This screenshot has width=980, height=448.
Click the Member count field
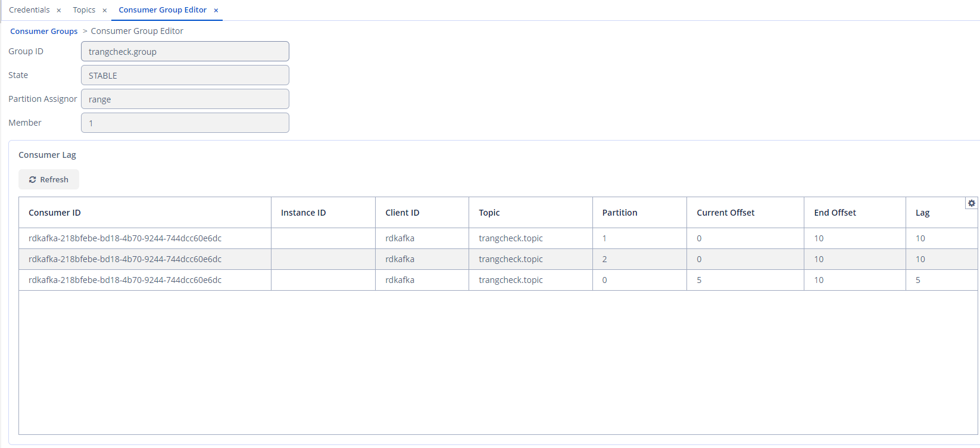(185, 123)
